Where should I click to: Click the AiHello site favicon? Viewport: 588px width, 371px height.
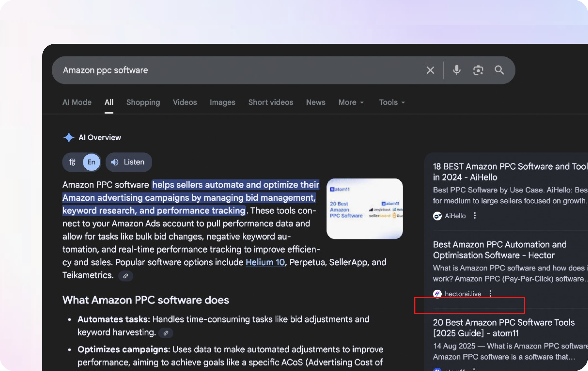coord(437,216)
